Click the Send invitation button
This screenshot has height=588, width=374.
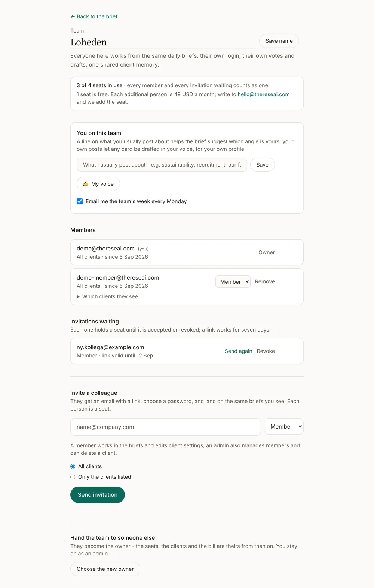click(98, 495)
